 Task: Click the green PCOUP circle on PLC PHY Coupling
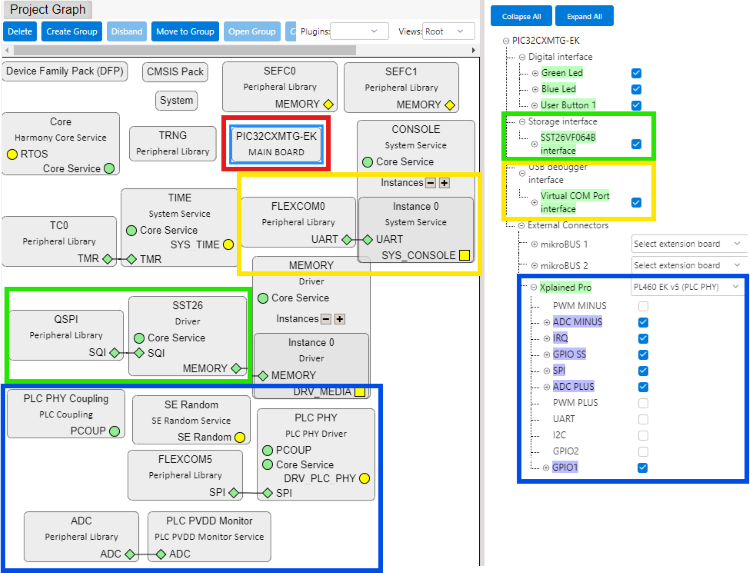coord(114,431)
